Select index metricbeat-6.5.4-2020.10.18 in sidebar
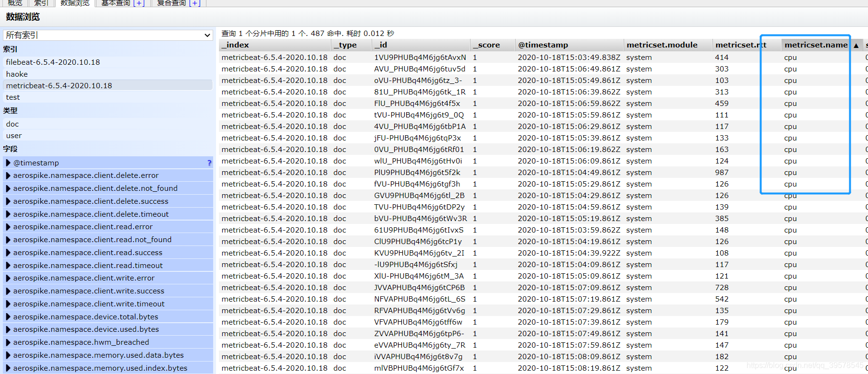 108,85
